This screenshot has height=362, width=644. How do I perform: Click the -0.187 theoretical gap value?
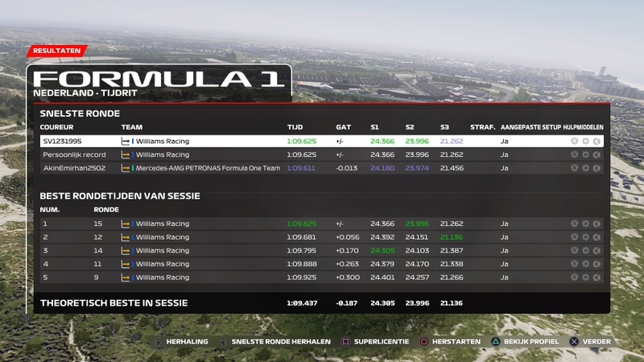click(347, 303)
